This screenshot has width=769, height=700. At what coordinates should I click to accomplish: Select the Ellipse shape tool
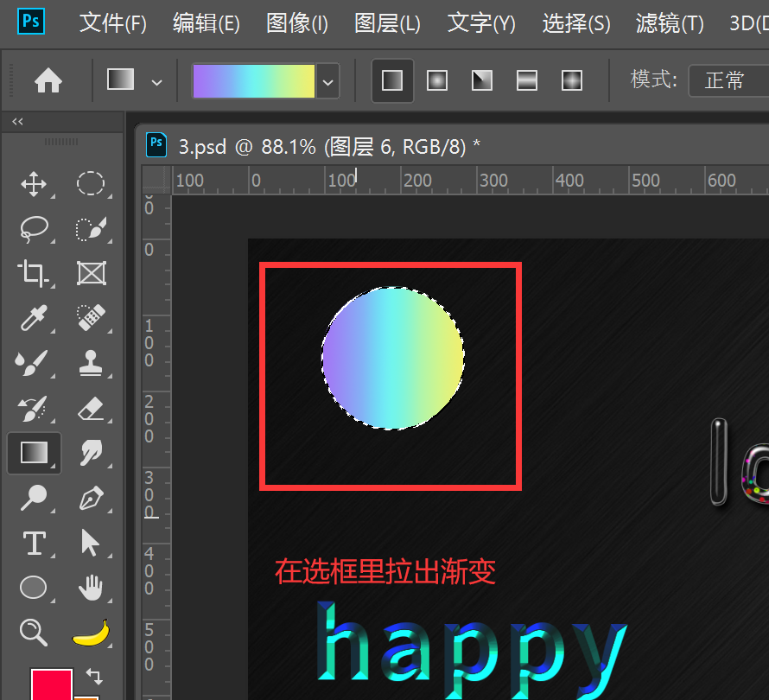point(33,587)
